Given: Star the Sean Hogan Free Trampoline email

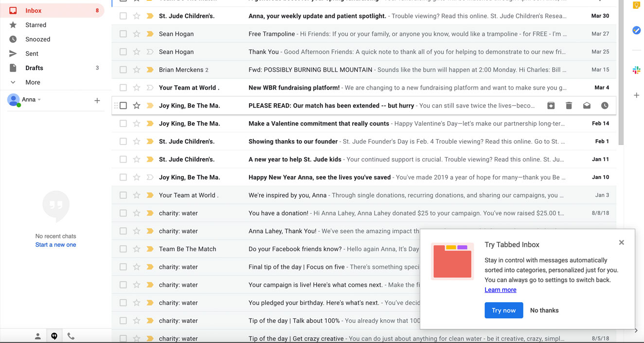Looking at the screenshot, I should pos(137,34).
